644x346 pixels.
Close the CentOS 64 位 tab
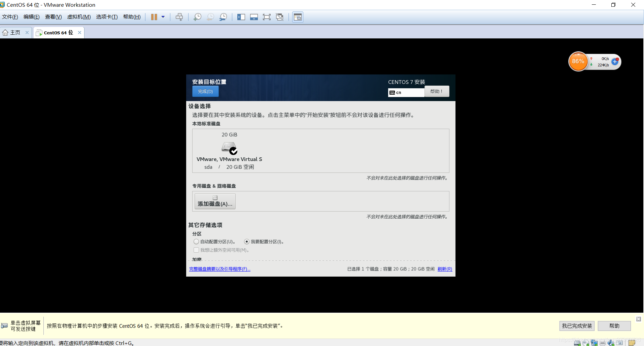coord(79,32)
